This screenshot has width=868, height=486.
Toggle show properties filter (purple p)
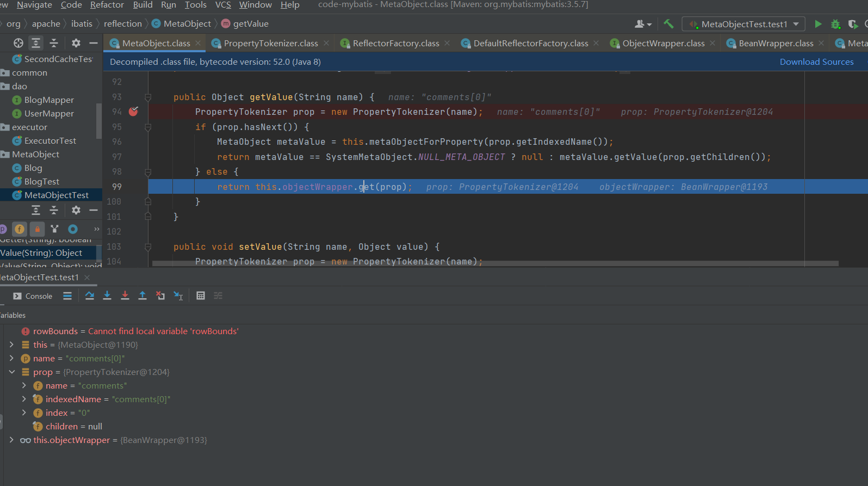tap(2, 229)
